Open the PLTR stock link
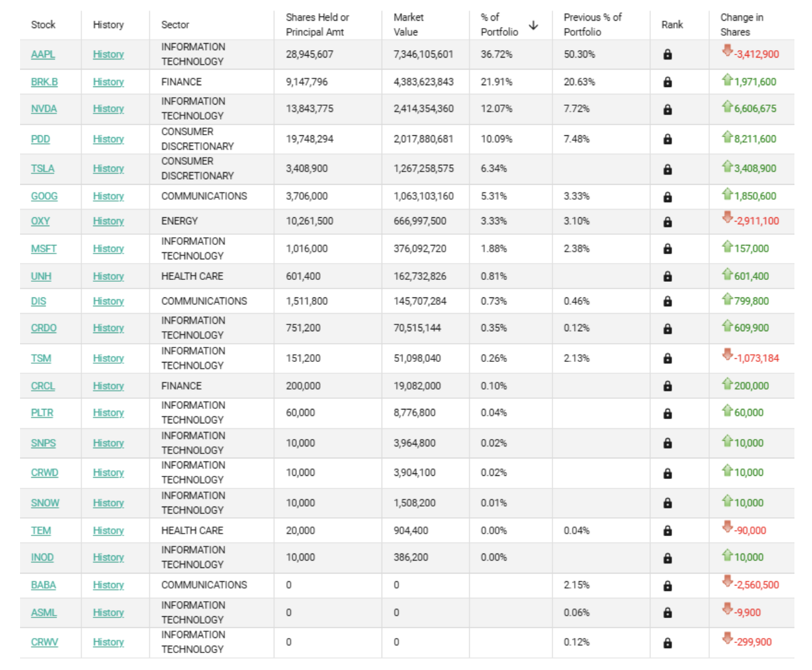 (42, 413)
